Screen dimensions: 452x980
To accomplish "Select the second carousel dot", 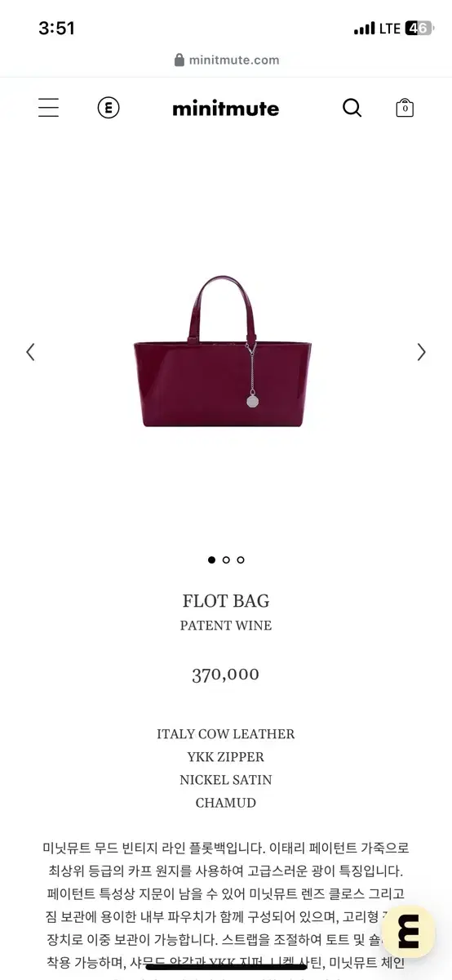I will (x=226, y=560).
